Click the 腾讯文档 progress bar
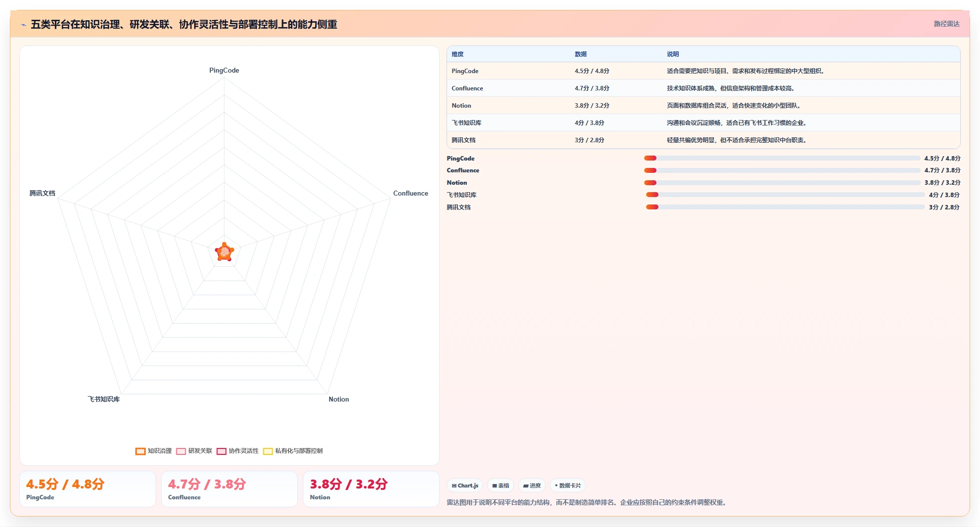980x527 pixels. tap(785, 207)
